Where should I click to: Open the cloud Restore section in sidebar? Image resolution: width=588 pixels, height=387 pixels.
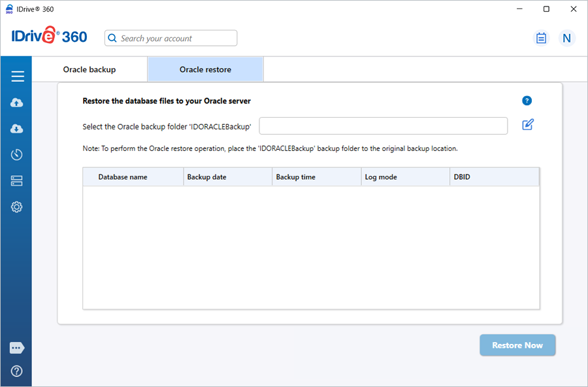(x=17, y=129)
